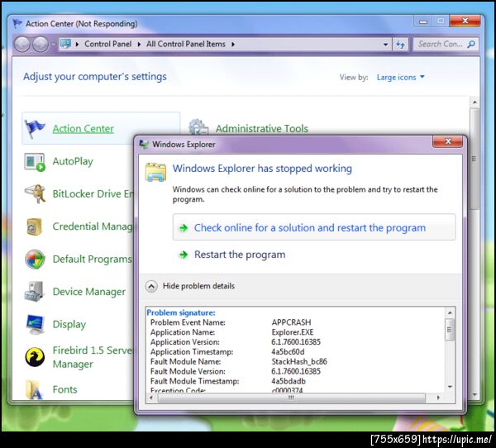Open the View by Large icons dropdown
The height and width of the screenshot is (448, 496).
(x=400, y=77)
